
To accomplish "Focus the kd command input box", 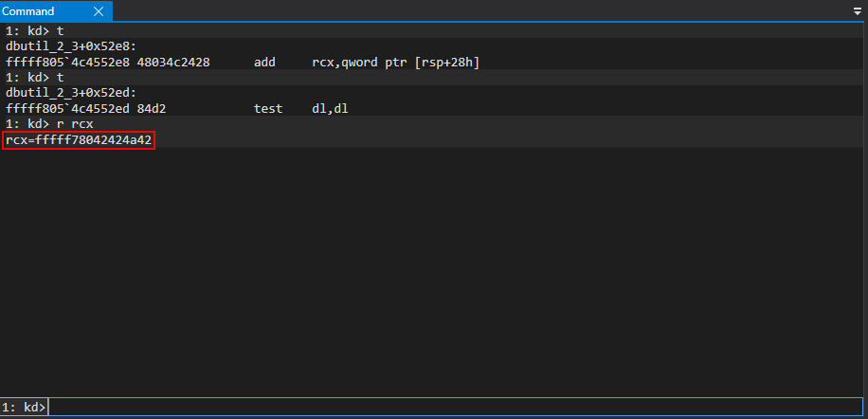I will (455, 407).
